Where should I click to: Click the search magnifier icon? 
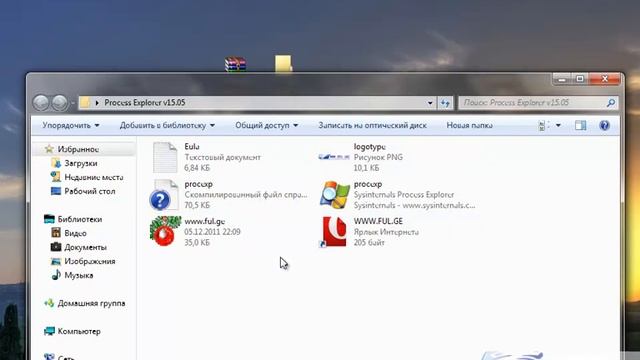point(611,103)
